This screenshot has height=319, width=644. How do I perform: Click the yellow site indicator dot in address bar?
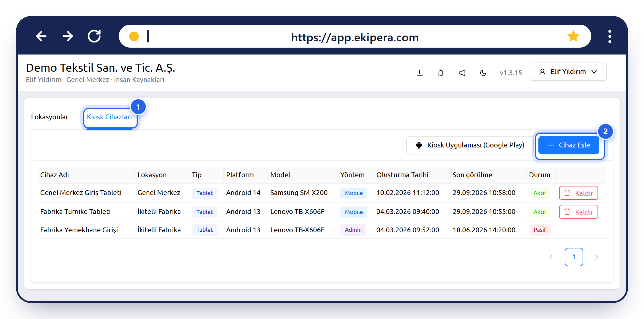pyautogui.click(x=134, y=36)
